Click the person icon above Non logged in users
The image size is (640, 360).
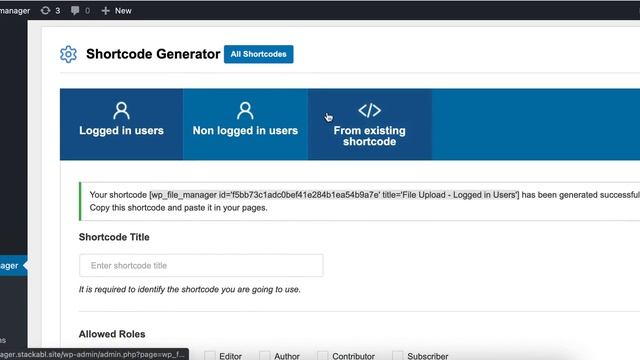[245, 111]
